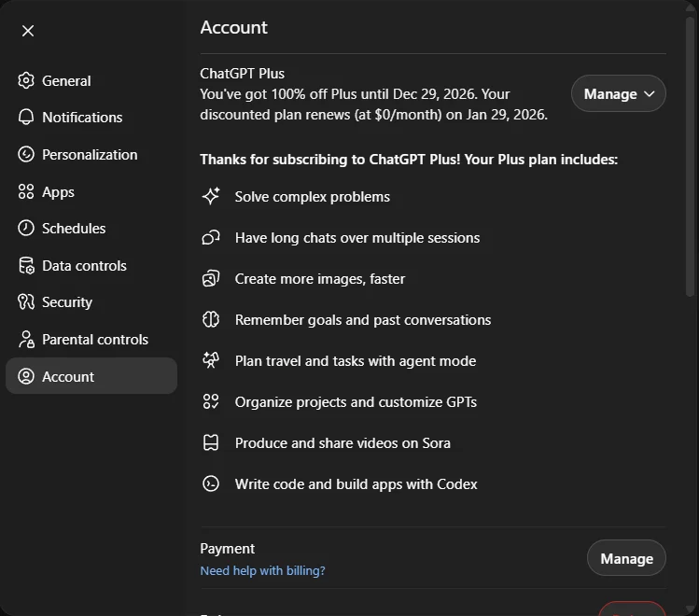Click the General gear icon
The height and width of the screenshot is (616, 699).
click(26, 80)
